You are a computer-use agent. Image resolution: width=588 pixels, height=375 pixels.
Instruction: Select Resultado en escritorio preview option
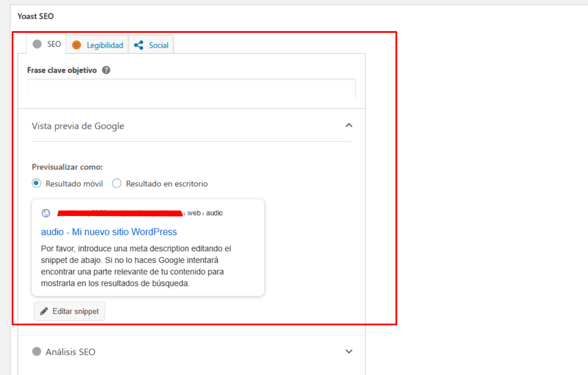(x=117, y=184)
